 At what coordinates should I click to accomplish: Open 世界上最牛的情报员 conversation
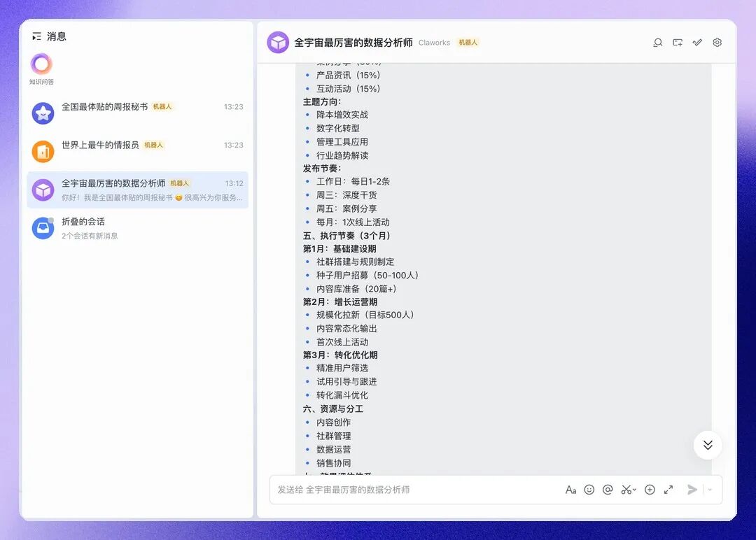point(138,151)
